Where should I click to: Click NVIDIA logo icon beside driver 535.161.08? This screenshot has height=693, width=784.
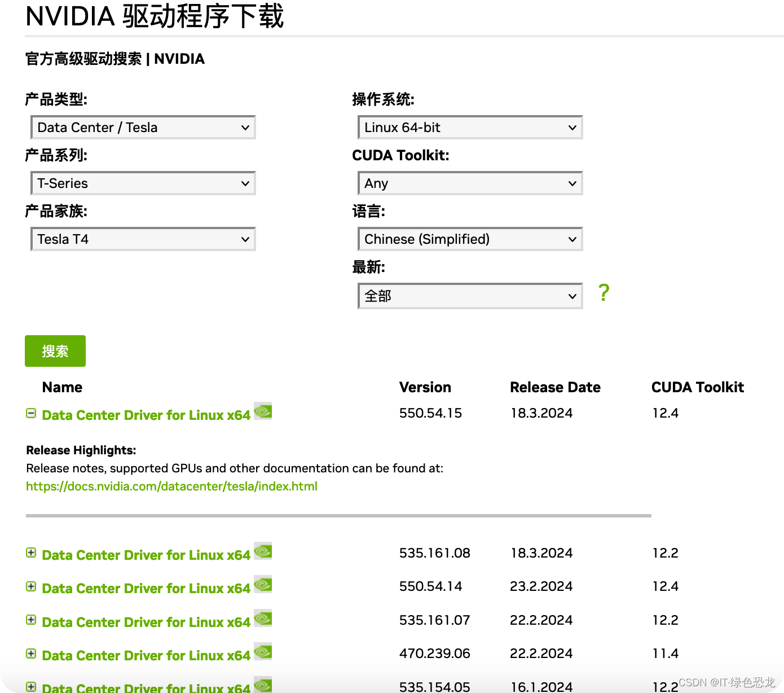(263, 551)
